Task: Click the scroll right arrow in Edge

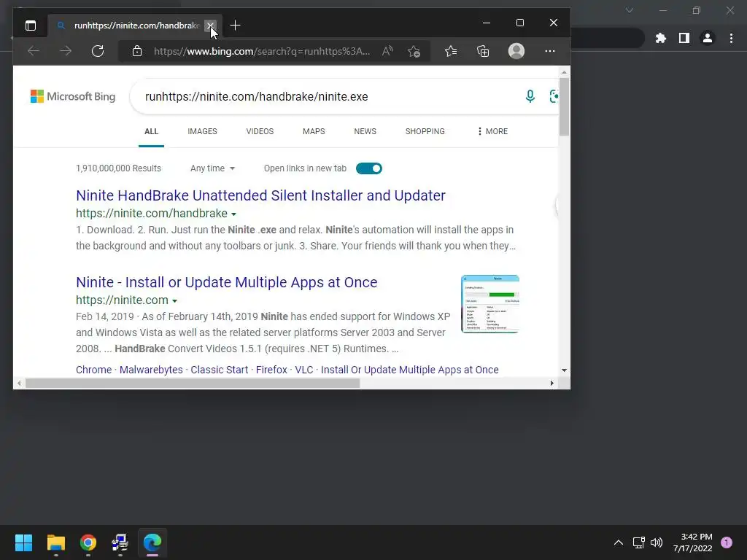Action: pos(551,384)
